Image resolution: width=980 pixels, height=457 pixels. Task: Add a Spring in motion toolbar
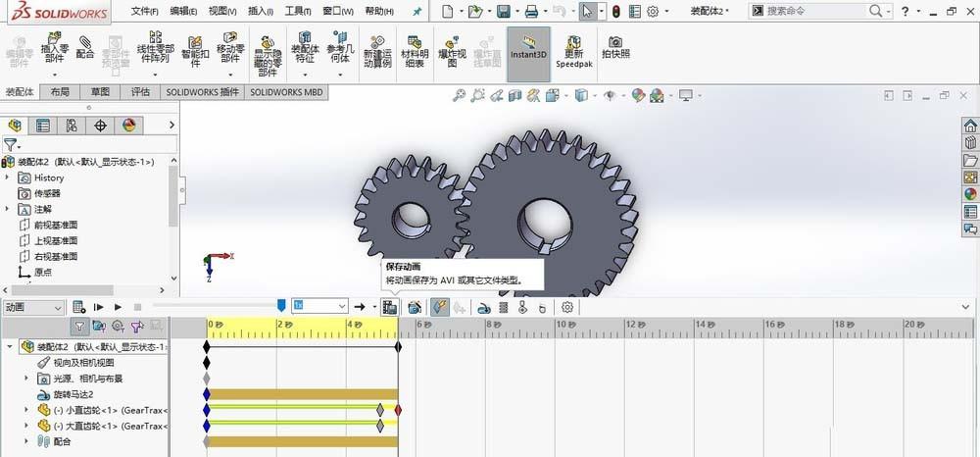point(504,307)
